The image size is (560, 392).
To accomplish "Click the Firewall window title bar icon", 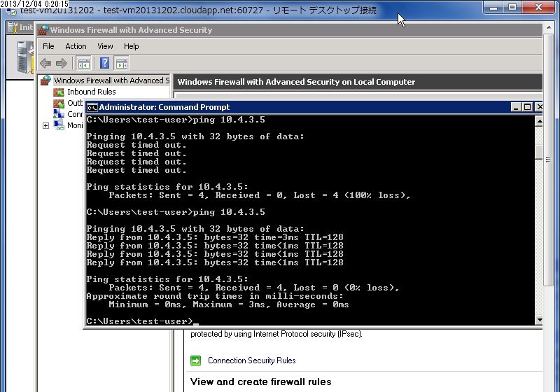I will tap(43, 30).
